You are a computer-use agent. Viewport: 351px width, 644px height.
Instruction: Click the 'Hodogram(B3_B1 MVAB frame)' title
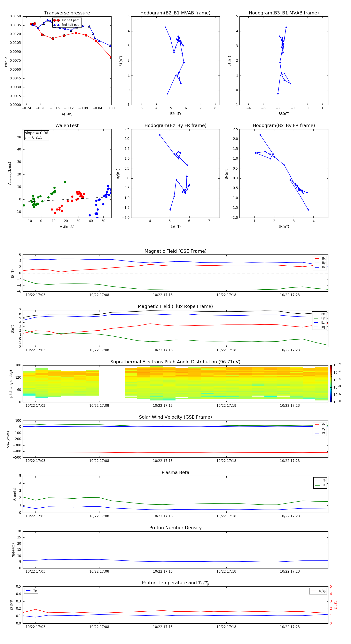(284, 13)
